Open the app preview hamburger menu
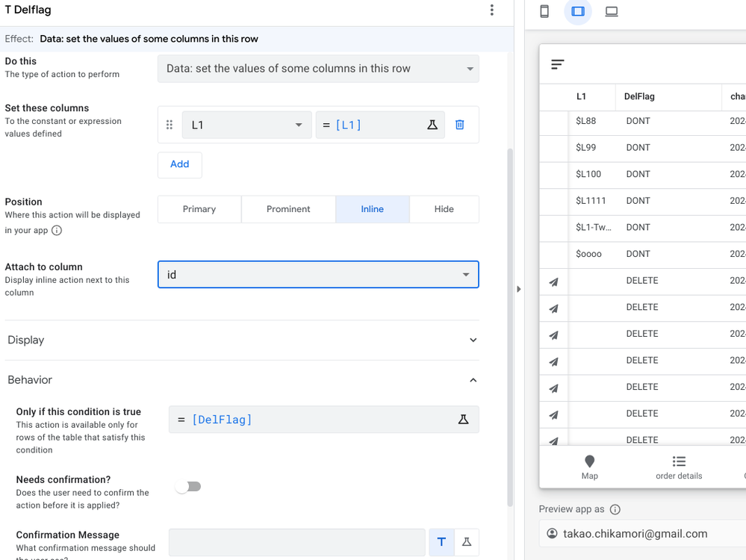Viewport: 746px width, 560px height. (557, 64)
